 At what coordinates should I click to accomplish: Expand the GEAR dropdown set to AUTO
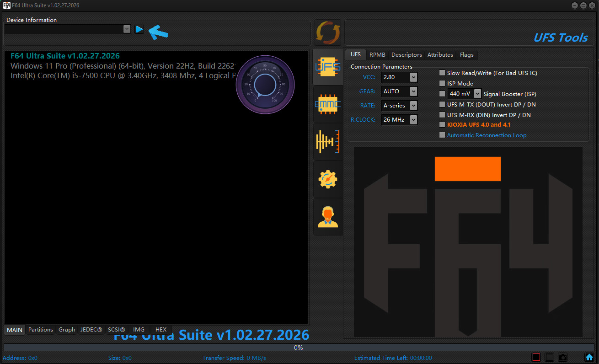[413, 91]
